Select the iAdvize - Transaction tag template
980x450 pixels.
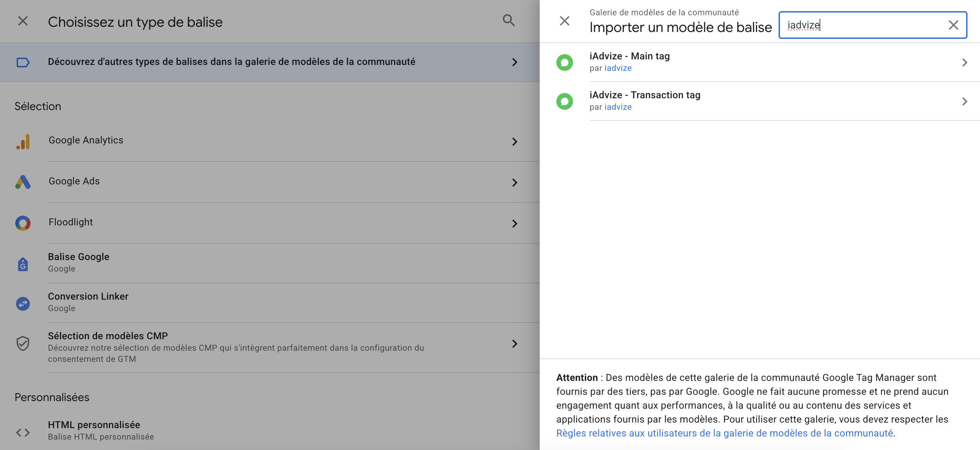(x=760, y=101)
